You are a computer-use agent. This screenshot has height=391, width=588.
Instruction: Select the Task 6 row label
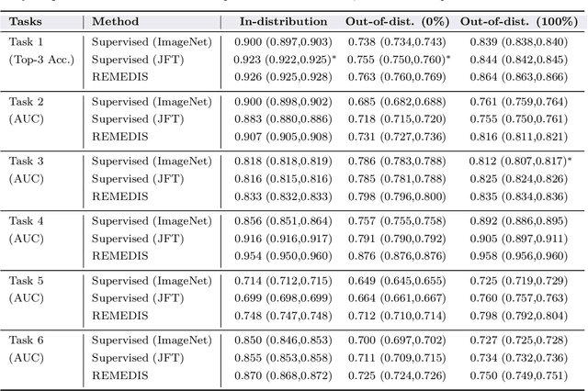[x=26, y=340]
